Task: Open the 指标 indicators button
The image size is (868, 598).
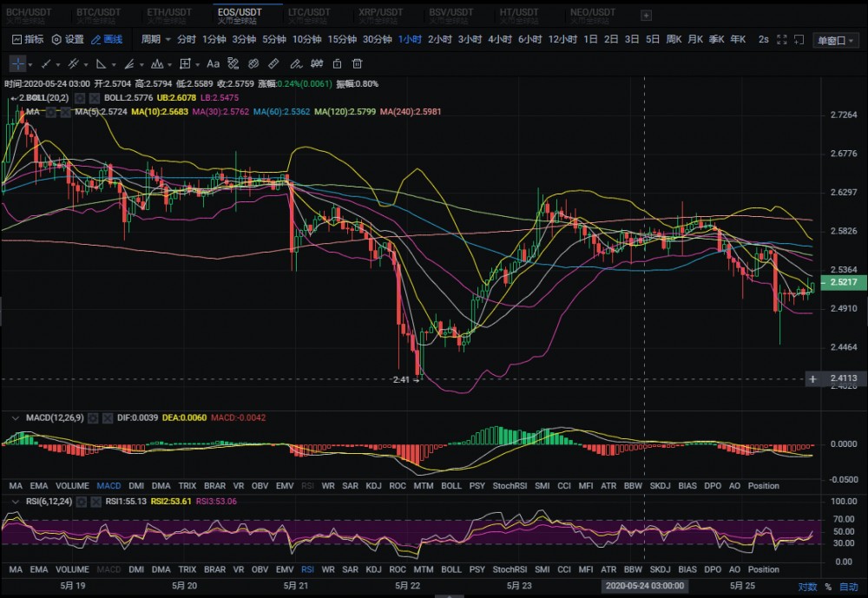Action: point(28,39)
